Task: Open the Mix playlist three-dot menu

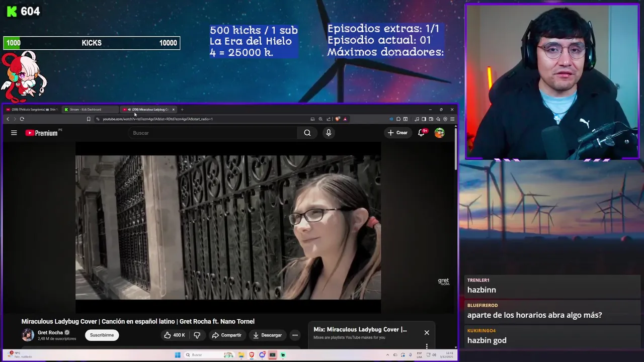Action: [427, 346]
